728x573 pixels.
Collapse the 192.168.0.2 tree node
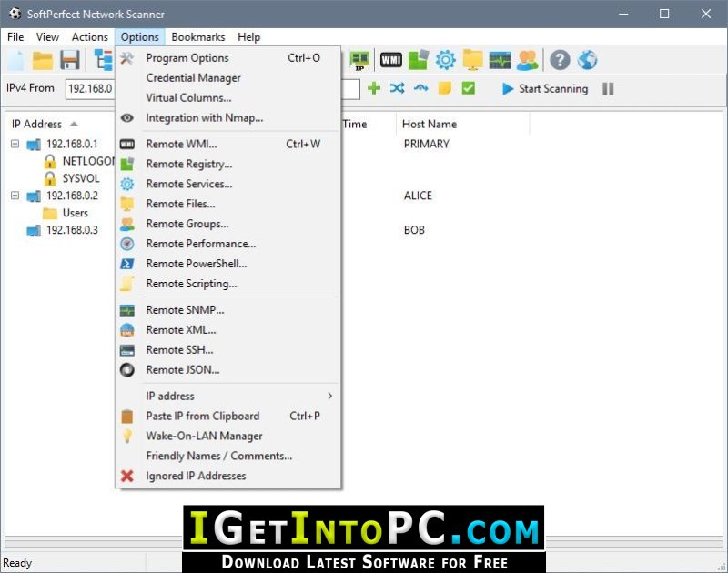click(15, 196)
